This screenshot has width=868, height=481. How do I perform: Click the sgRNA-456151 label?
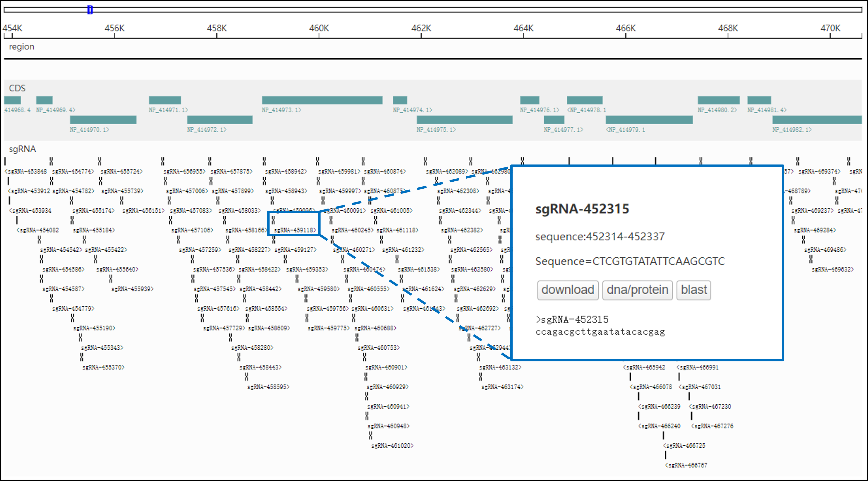pyautogui.click(x=143, y=211)
